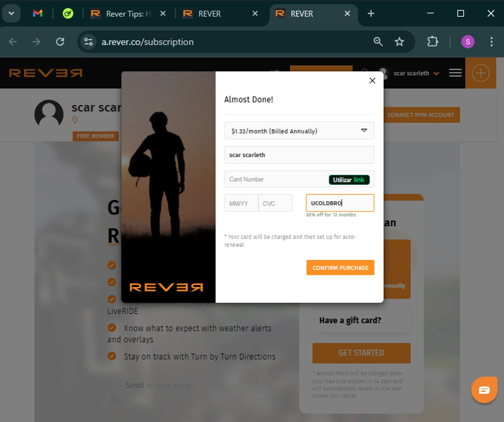Click the Turn by Turn checkmark icon
This screenshot has width=504, height=422.
(x=112, y=356)
